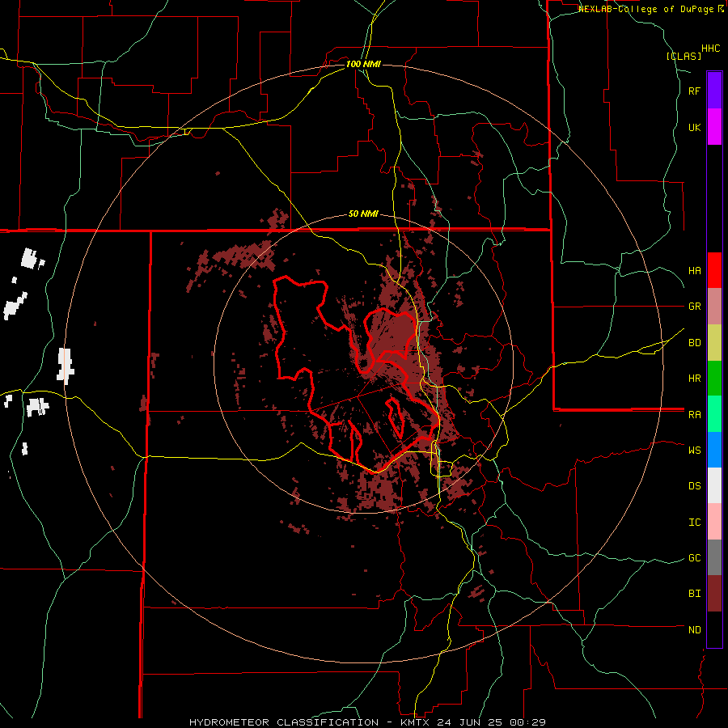The image size is (728, 728).
Task: Click the 00:29 timestamp
Action: (x=530, y=722)
